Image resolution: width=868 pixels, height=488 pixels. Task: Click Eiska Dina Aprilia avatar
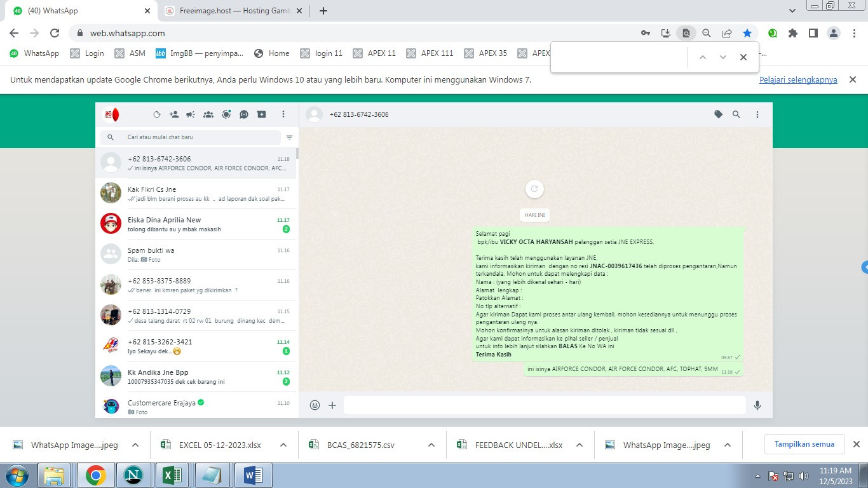111,224
